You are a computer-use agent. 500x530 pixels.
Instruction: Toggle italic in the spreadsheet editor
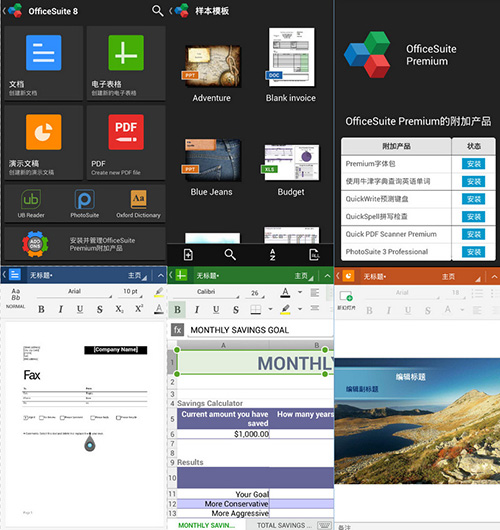coord(197,310)
